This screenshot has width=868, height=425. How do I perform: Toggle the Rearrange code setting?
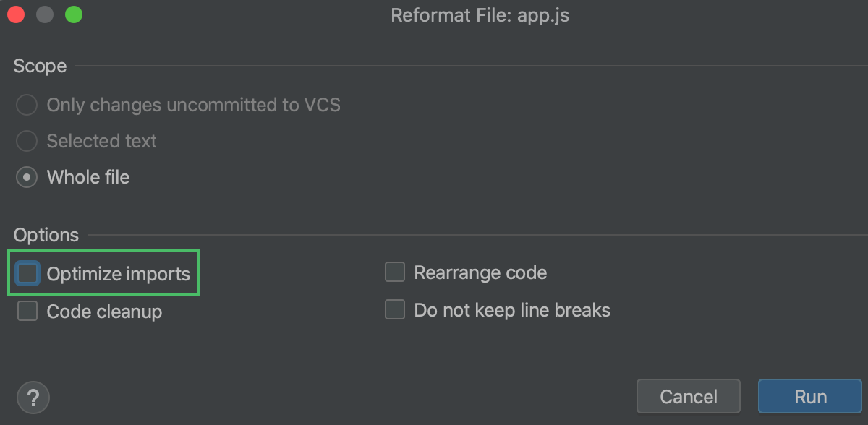click(394, 272)
